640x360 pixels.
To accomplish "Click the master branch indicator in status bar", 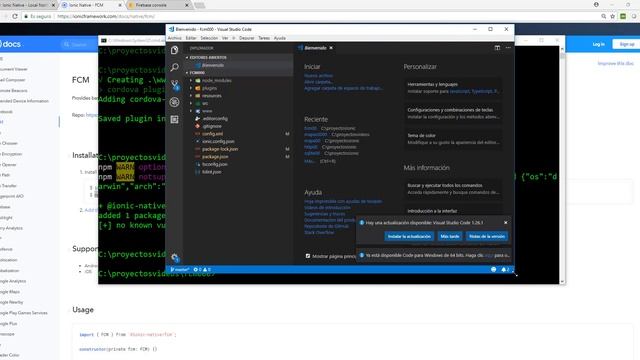I will point(180,269).
